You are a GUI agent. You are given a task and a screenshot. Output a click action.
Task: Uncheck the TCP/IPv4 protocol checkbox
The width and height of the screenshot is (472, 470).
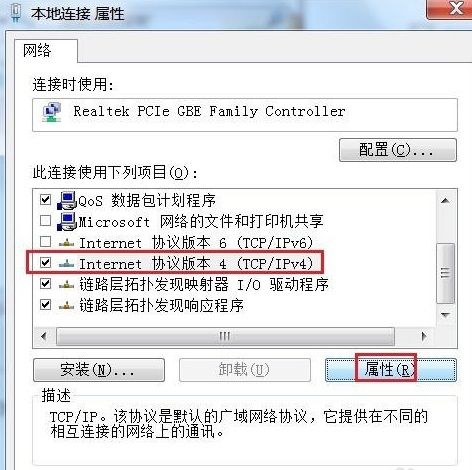pyautogui.click(x=45, y=263)
